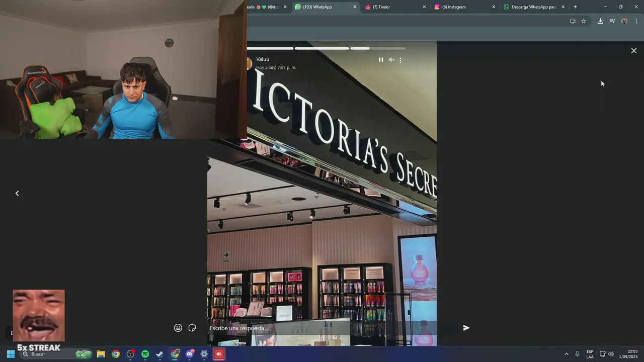Screen dimensions: 644x362
Task: Open the network status tray icon
Action: (602, 354)
